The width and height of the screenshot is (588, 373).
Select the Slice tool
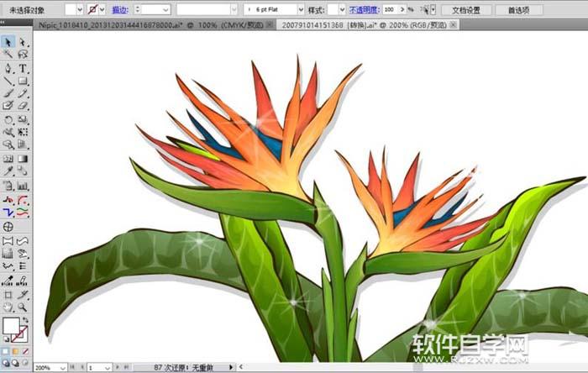[x=23, y=295]
